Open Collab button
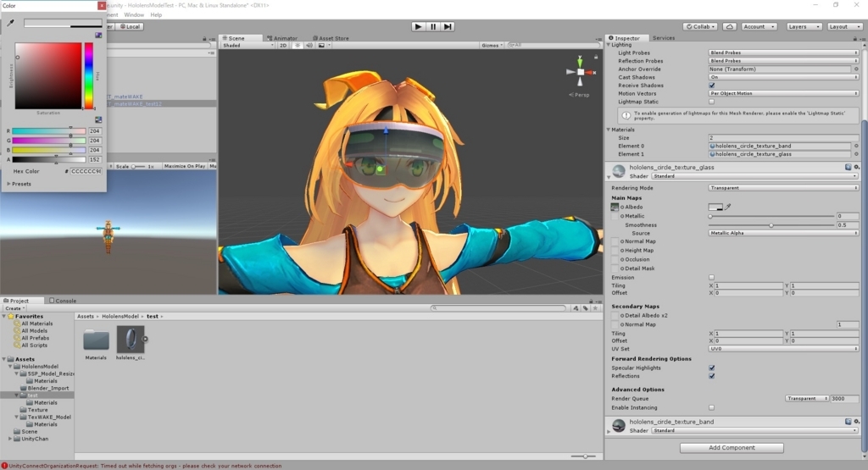Screen dimensions: 868x470 click(x=700, y=26)
